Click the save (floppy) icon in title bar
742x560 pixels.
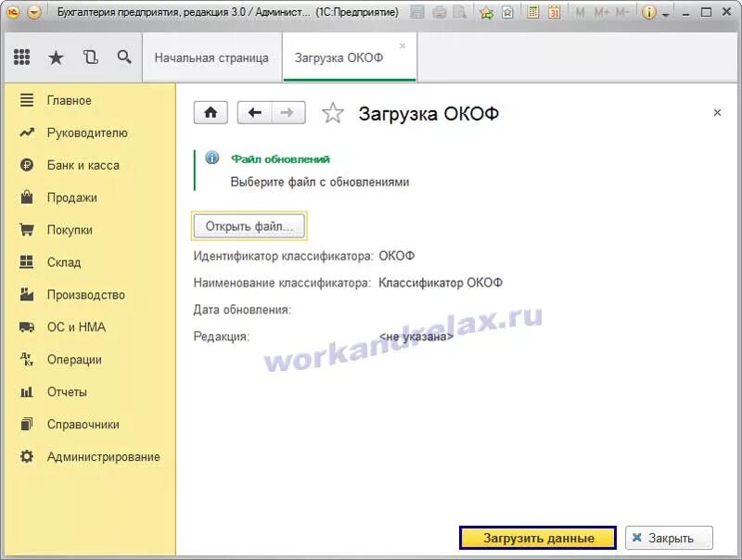[x=416, y=12]
